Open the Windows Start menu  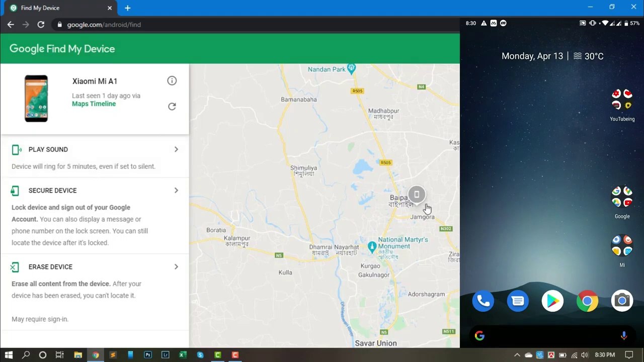[x=9, y=355]
